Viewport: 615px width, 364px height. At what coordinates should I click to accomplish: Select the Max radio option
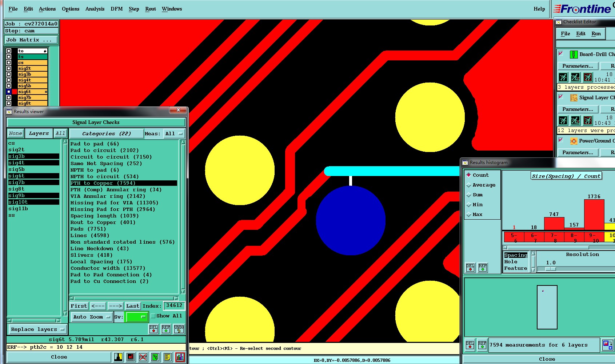coord(469,214)
